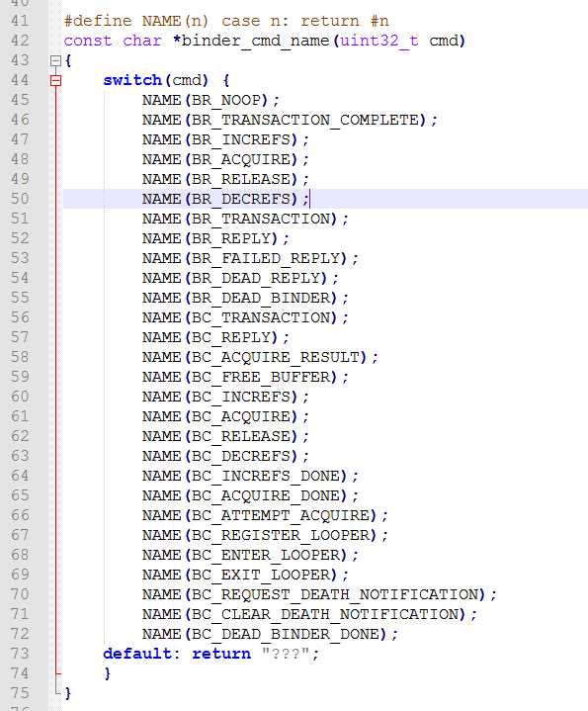Click 'BC_INCREFS_DONE' on line 64

(266, 476)
